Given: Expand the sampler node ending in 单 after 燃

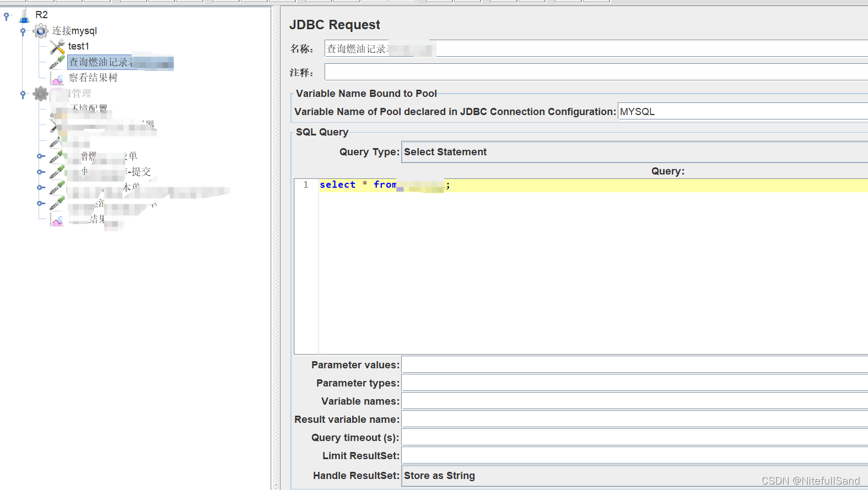Looking at the screenshot, I should pos(40,156).
